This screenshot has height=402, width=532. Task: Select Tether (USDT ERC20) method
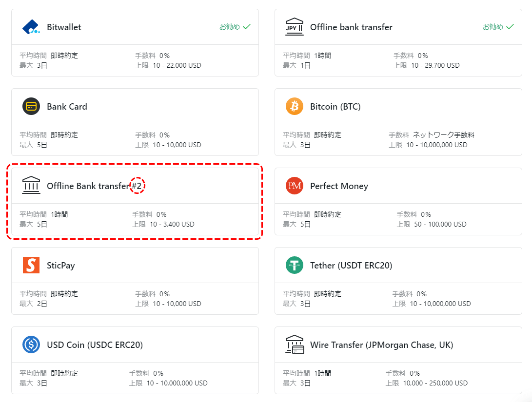(x=351, y=266)
